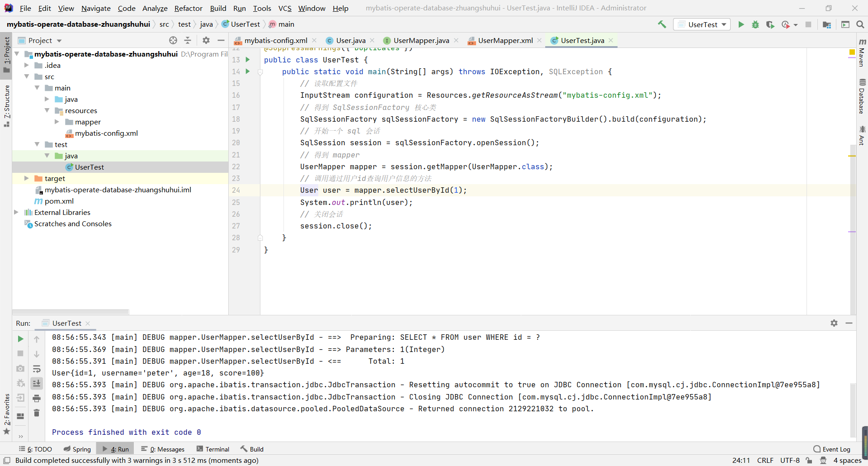Open Project Structure icon in toolbar
The image size is (868, 466).
point(827,24)
